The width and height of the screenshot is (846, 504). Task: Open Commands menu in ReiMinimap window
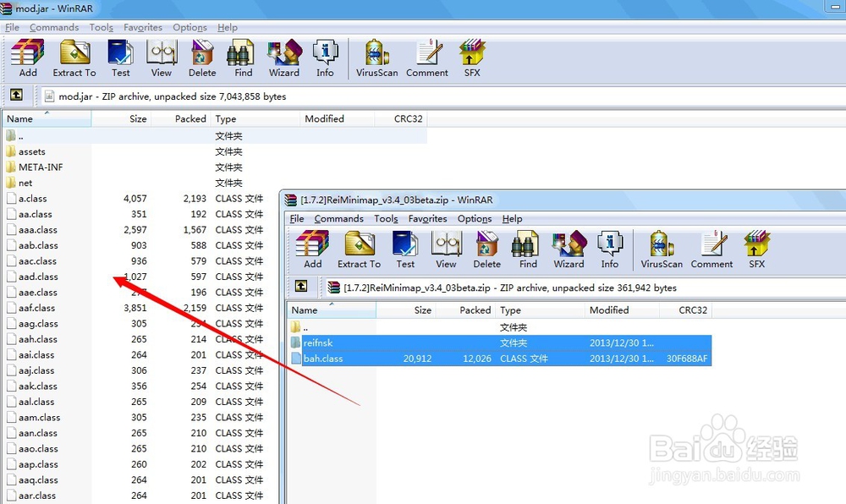[x=339, y=219]
